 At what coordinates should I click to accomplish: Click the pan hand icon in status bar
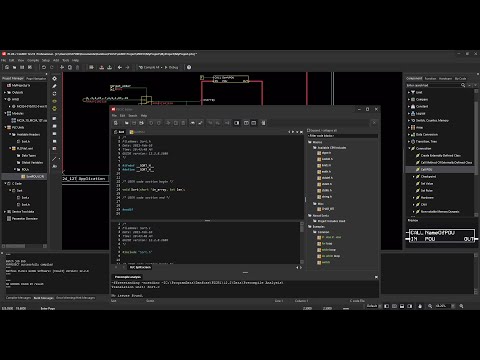tap(420, 306)
